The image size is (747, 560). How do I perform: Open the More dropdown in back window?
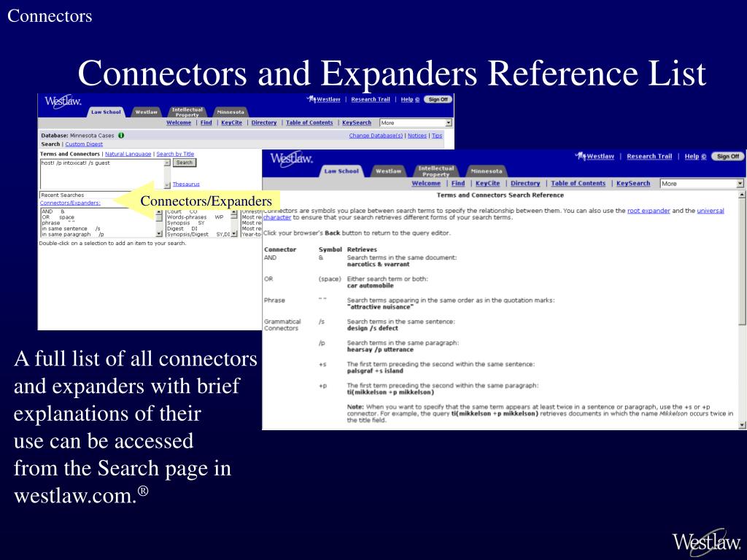point(449,122)
